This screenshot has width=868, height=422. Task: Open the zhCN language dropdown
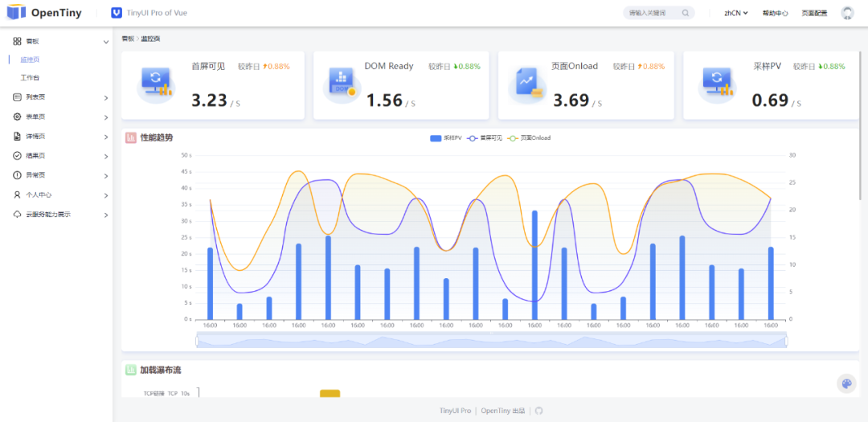coord(736,13)
